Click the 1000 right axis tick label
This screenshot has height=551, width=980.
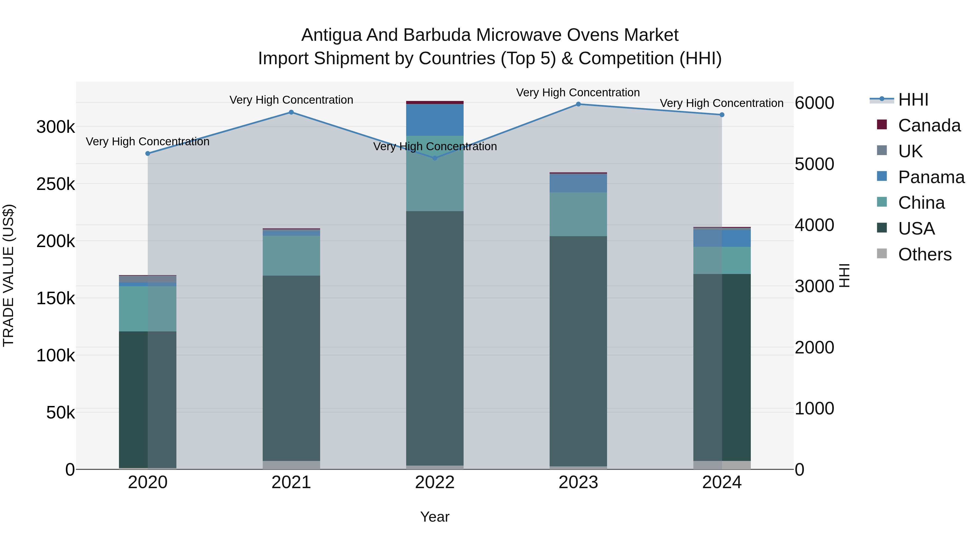(814, 408)
